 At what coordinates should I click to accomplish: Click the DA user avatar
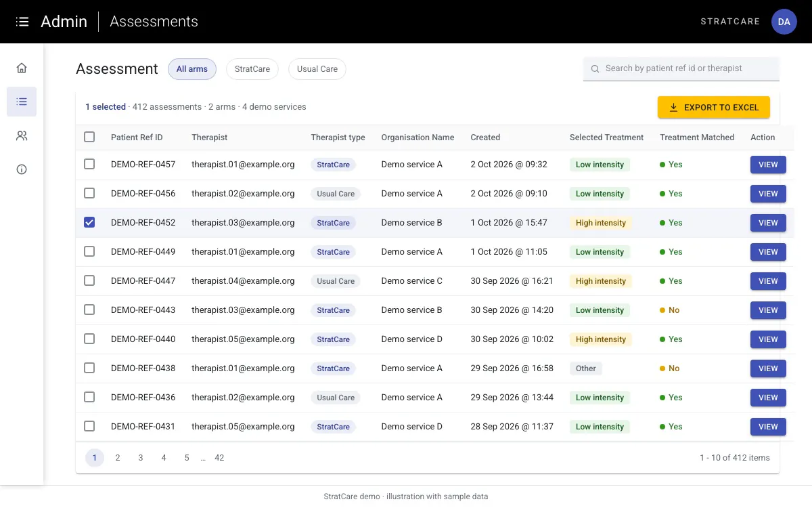(x=784, y=22)
